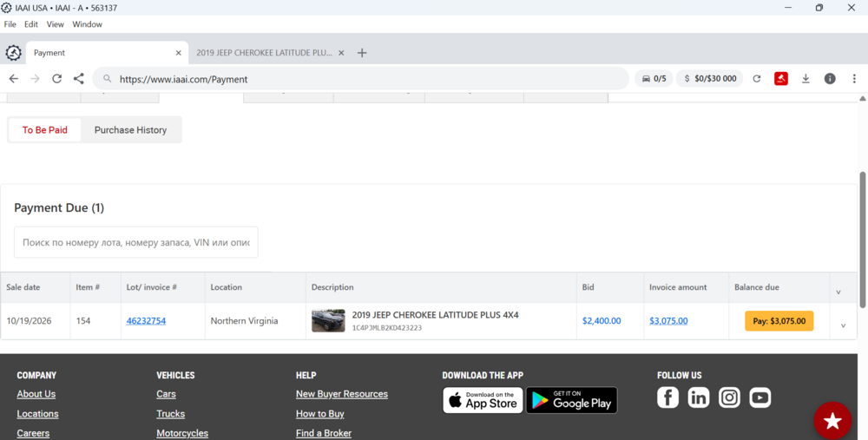Open the Facebook icon in footer

point(667,397)
